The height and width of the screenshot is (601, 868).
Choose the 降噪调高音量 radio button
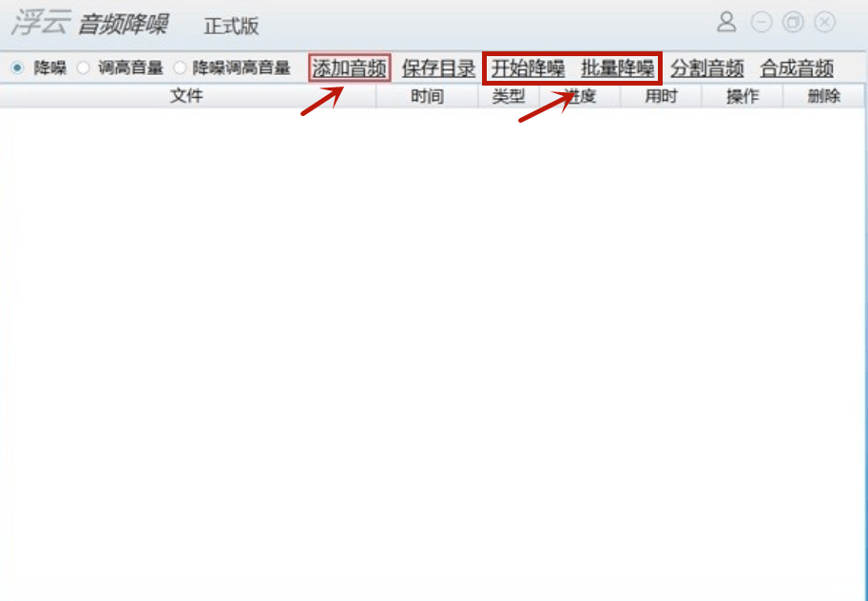pyautogui.click(x=180, y=68)
